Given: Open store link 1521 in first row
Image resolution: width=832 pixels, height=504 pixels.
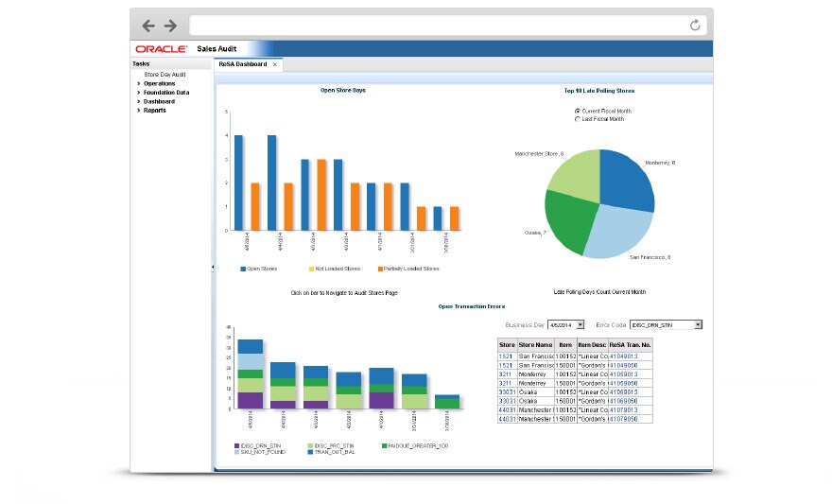Looking at the screenshot, I should (506, 356).
